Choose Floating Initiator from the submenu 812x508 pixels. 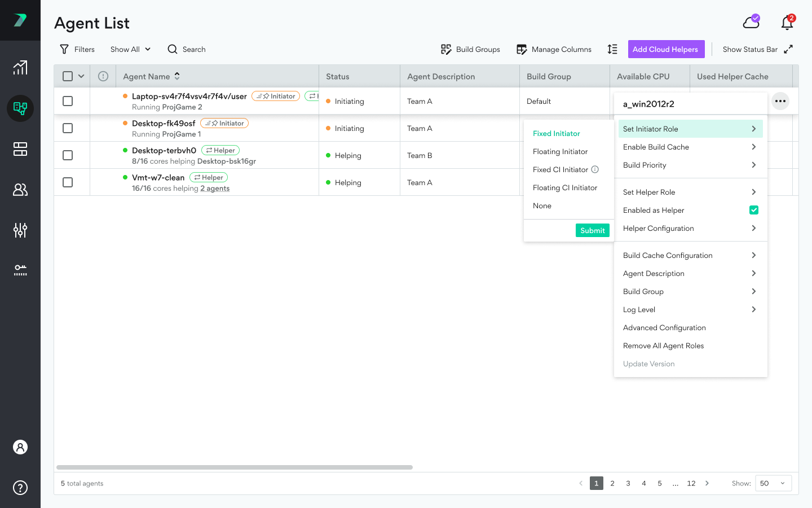(x=560, y=151)
